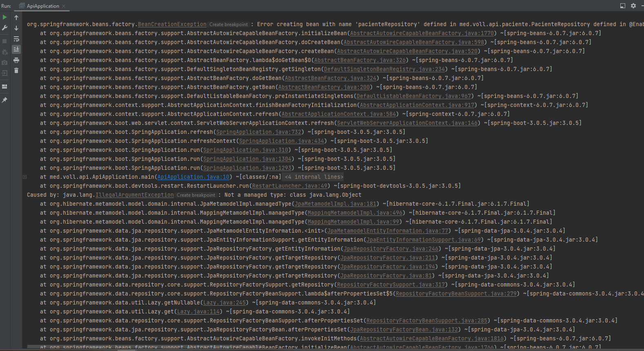Click the camera thread dump icon

[5, 62]
